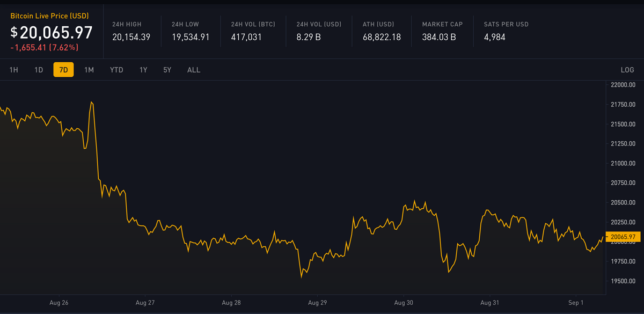The width and height of the screenshot is (644, 314).
Task: Select the YTD time range
Action: [x=116, y=70]
